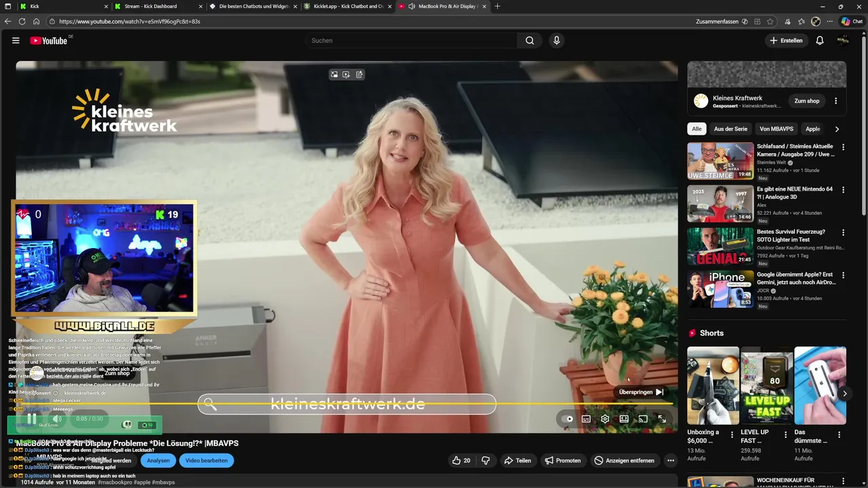This screenshot has width=868, height=488.
Task: Add page to favorites star icon
Action: point(770,21)
